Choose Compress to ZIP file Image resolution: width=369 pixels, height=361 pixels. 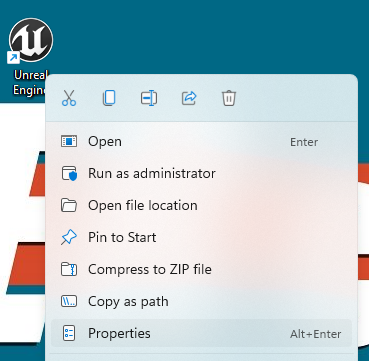pos(201,269)
